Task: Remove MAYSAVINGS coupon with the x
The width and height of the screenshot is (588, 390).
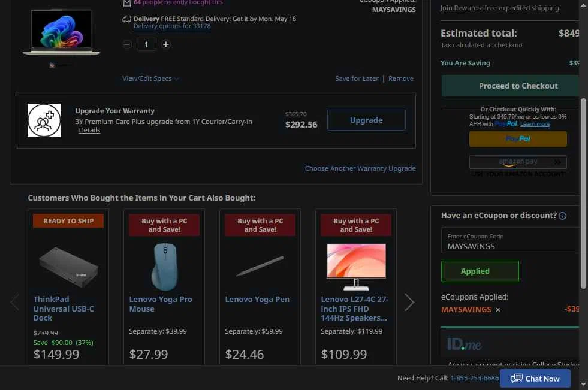Action: pyautogui.click(x=498, y=310)
